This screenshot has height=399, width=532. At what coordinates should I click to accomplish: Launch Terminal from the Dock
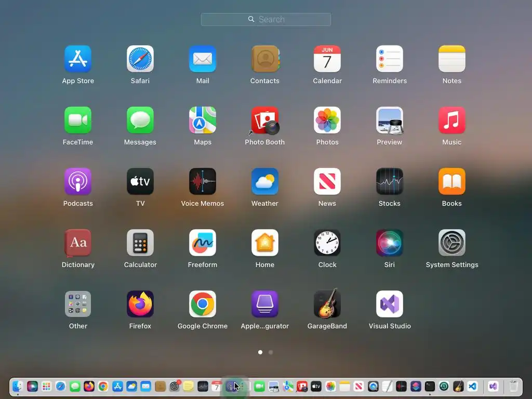[x=430, y=386]
